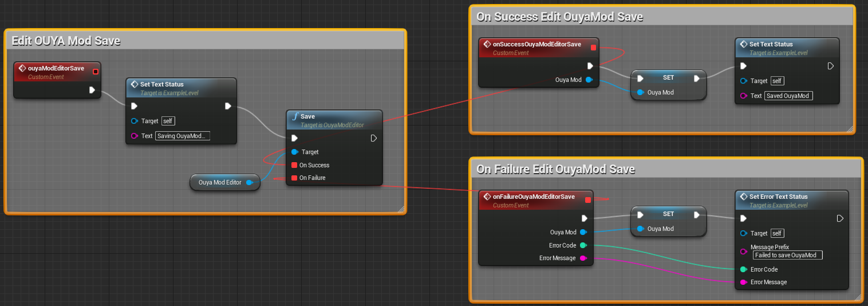Click the exec input pin of the Save node
Viewport: 868px width, 306px height.
[x=294, y=138]
